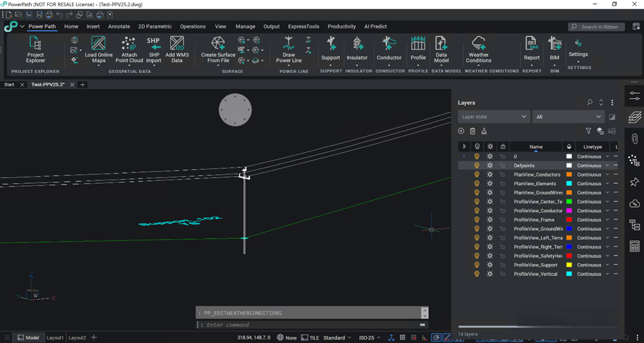Switch to the Annotate ribbon tab
The height and width of the screenshot is (343, 644).
[119, 26]
